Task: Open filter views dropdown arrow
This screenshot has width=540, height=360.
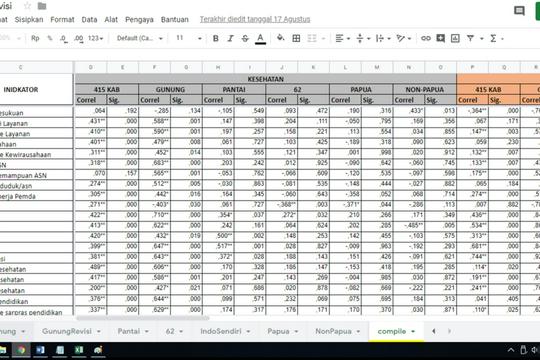Action: tap(481, 39)
